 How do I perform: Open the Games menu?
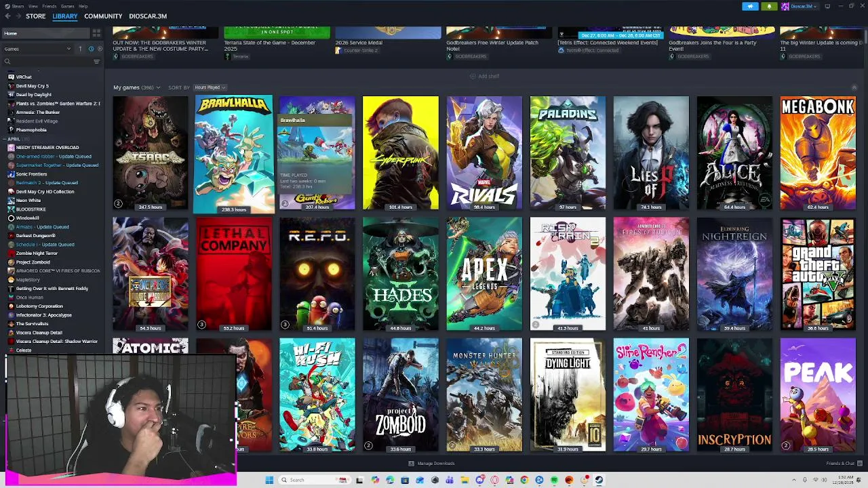pyautogui.click(x=67, y=6)
